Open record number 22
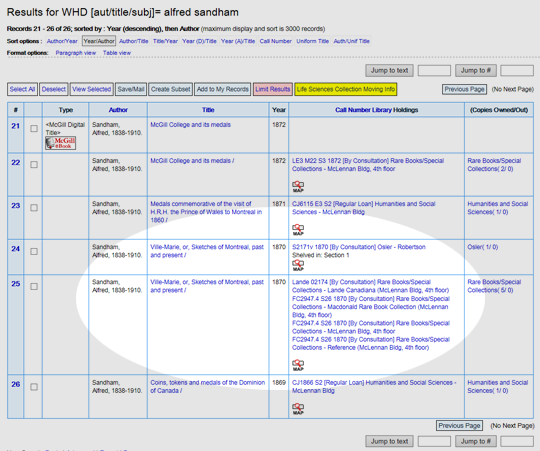This screenshot has height=451, width=540. (x=15, y=162)
